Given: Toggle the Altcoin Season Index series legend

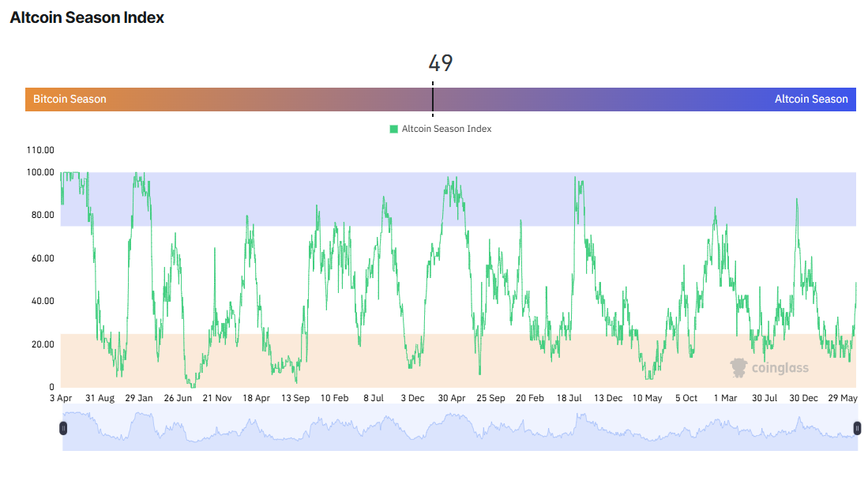Looking at the screenshot, I should point(446,128).
